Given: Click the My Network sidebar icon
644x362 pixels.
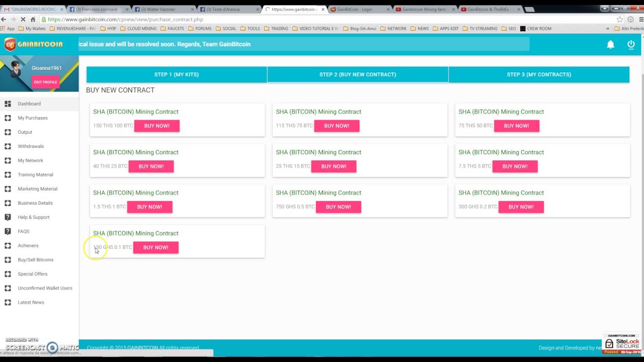Looking at the screenshot, I should pyautogui.click(x=8, y=160).
